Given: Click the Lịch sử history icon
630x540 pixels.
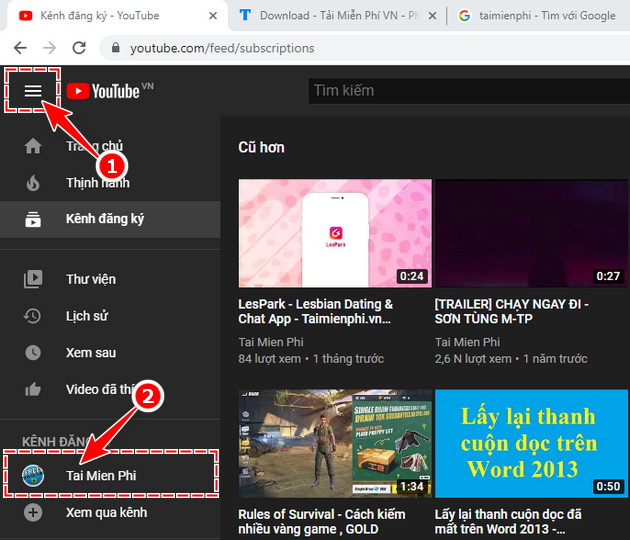Looking at the screenshot, I should point(32,316).
